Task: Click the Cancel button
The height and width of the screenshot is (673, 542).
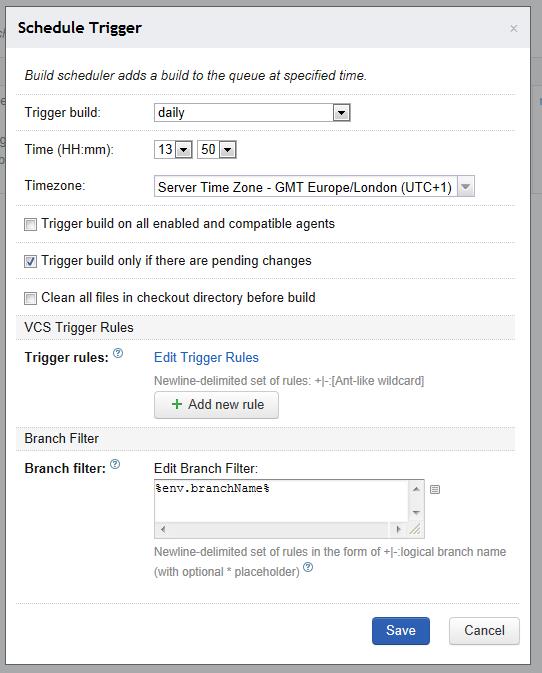Action: [x=484, y=631]
